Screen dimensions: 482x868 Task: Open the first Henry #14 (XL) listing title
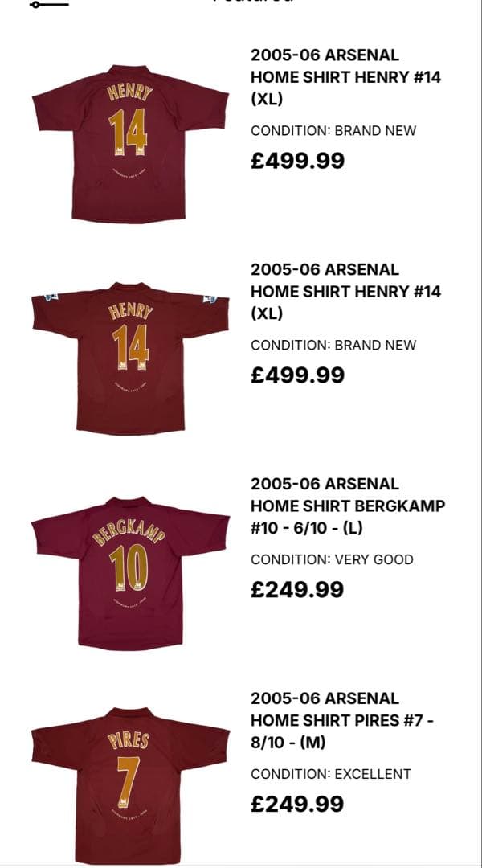[345, 78]
